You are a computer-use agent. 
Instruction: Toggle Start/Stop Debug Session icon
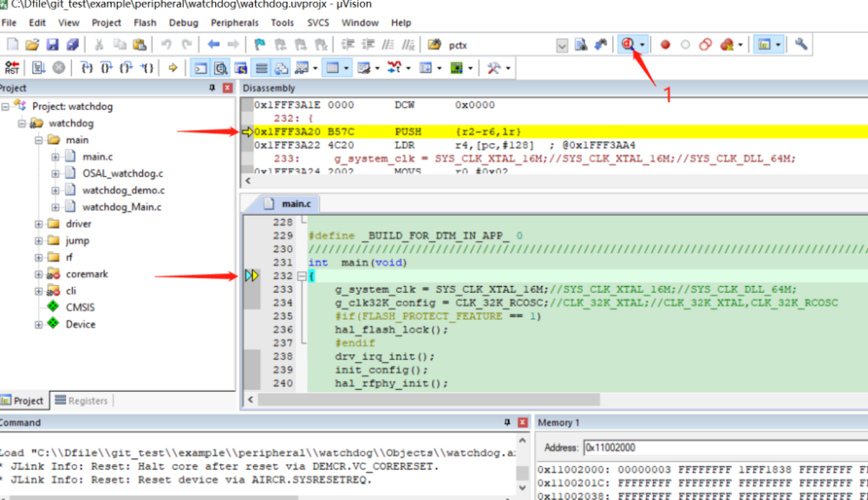point(628,45)
